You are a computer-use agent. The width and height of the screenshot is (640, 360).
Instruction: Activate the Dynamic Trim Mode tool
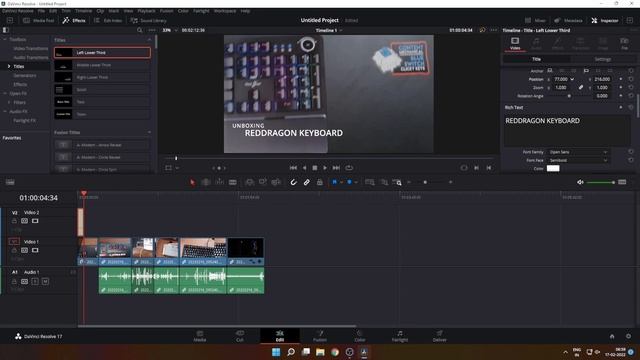[219, 182]
